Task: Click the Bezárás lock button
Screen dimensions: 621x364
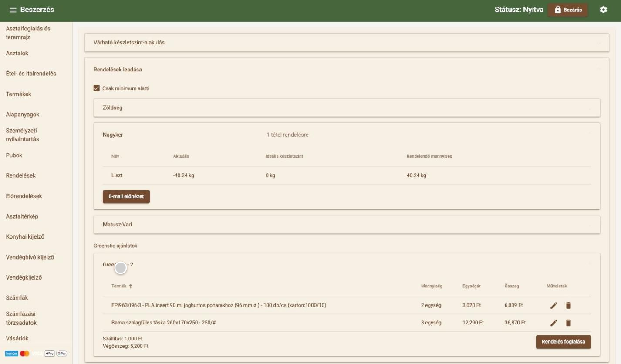Action: [567, 10]
